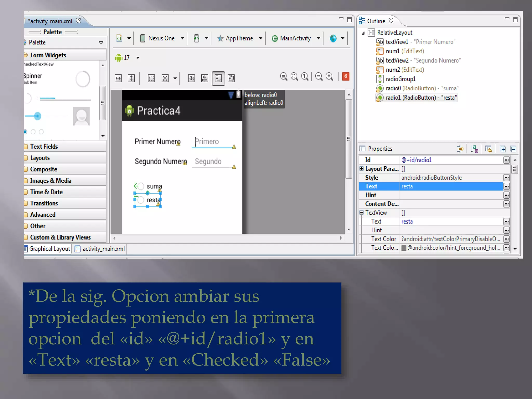
Task: Click the palette SeekBar slider widget
Action: pos(46,116)
